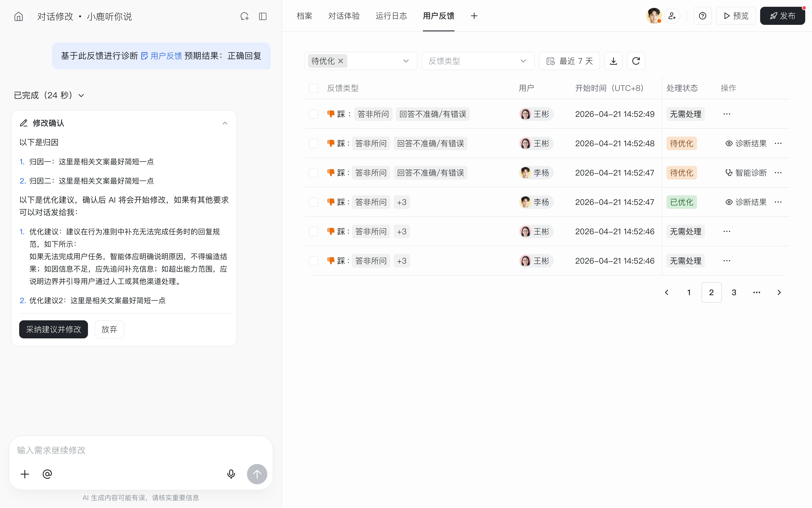
Task: Check the last row's checkbox
Action: click(x=313, y=261)
